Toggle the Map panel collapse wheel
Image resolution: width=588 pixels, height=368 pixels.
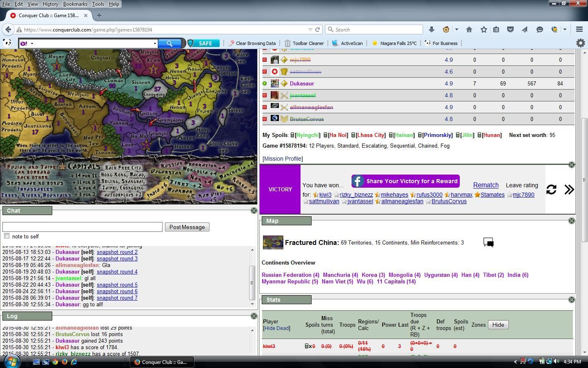(572, 221)
